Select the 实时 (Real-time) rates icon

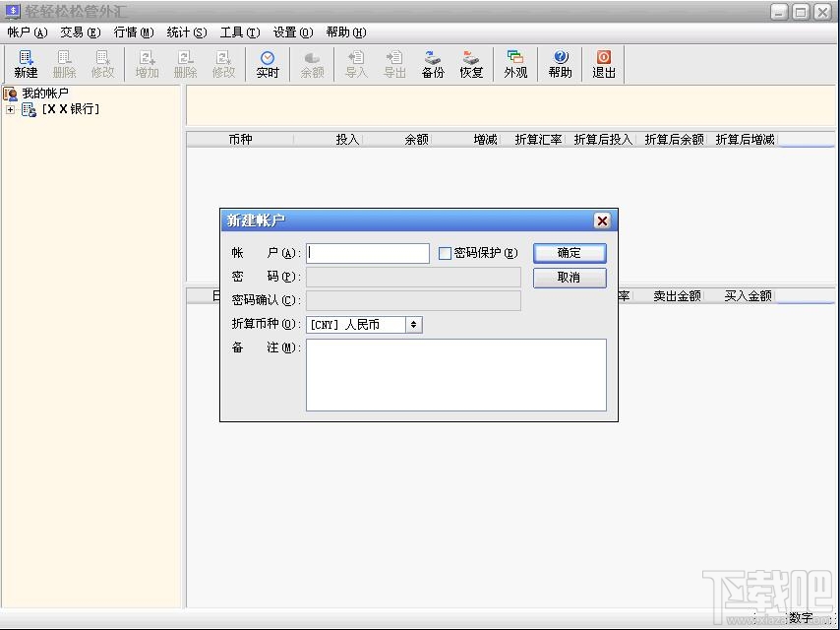click(x=268, y=63)
